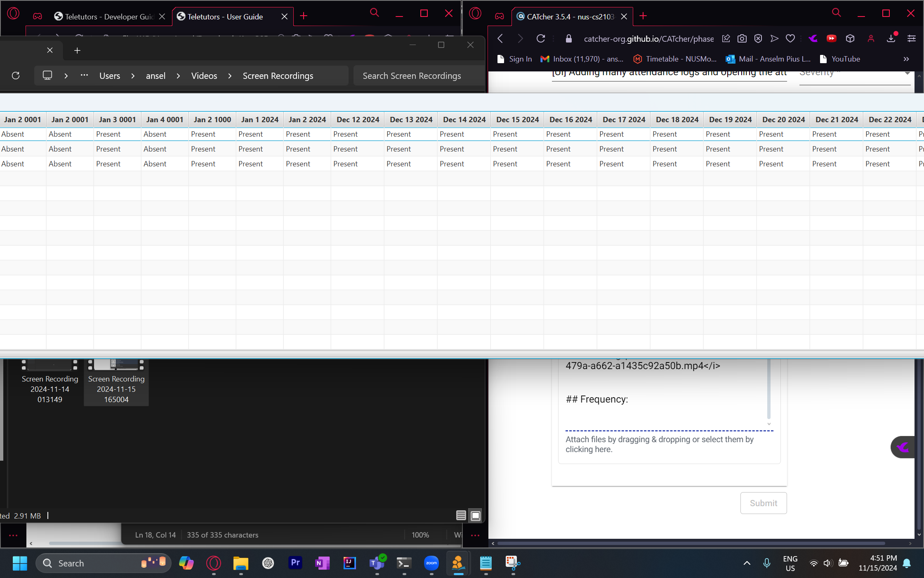Open IntelliJ IDEA from the taskbar
924x578 pixels.
(349, 563)
